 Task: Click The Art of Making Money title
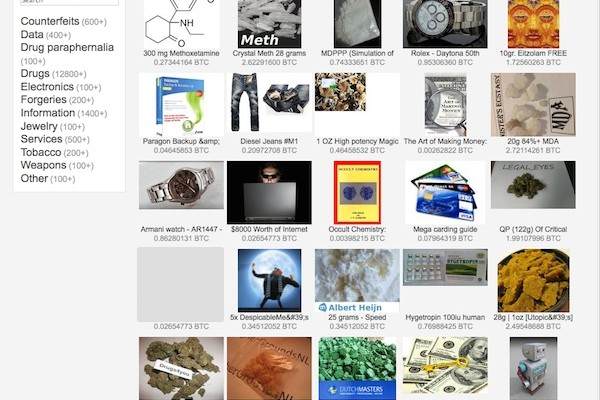(x=445, y=141)
